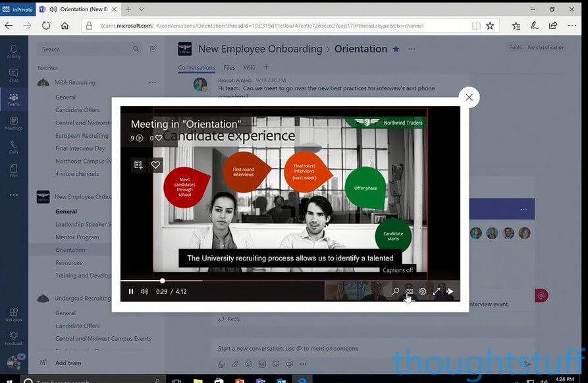Image resolution: width=588 pixels, height=383 pixels.
Task: Like the video with the heart button beside watchlist
Action: click(x=155, y=164)
